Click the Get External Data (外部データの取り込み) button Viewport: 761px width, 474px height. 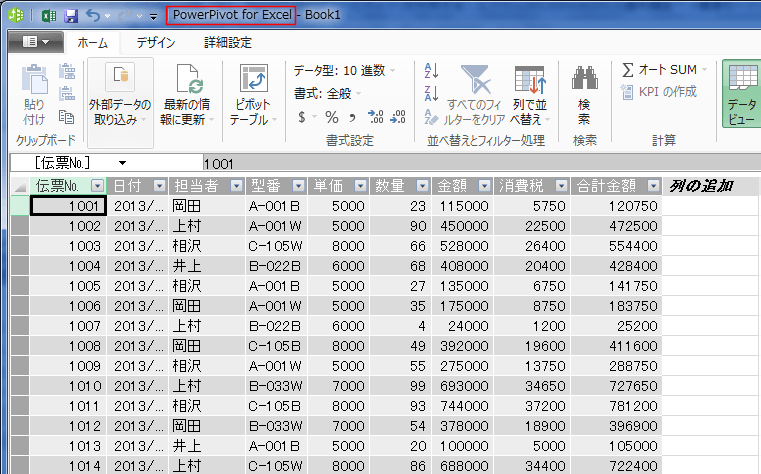(120, 95)
